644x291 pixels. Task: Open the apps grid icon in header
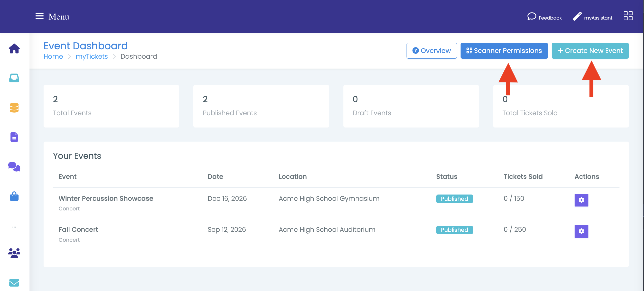point(628,16)
